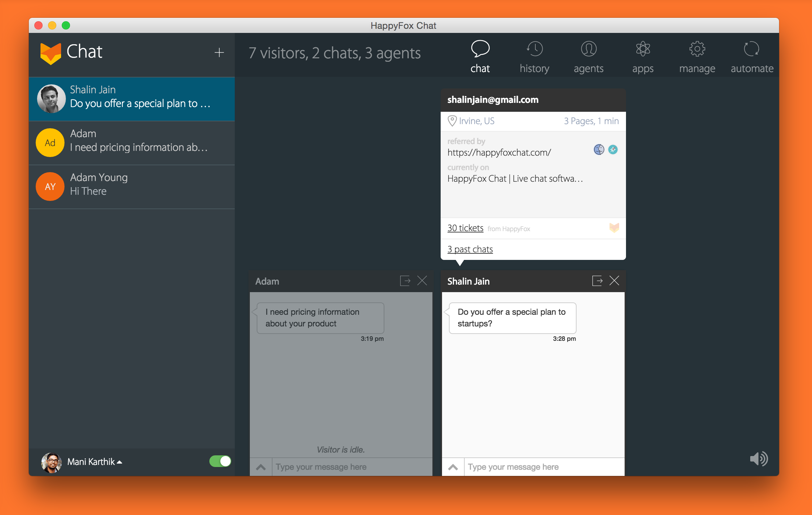View the 3 past chats link

tap(470, 249)
